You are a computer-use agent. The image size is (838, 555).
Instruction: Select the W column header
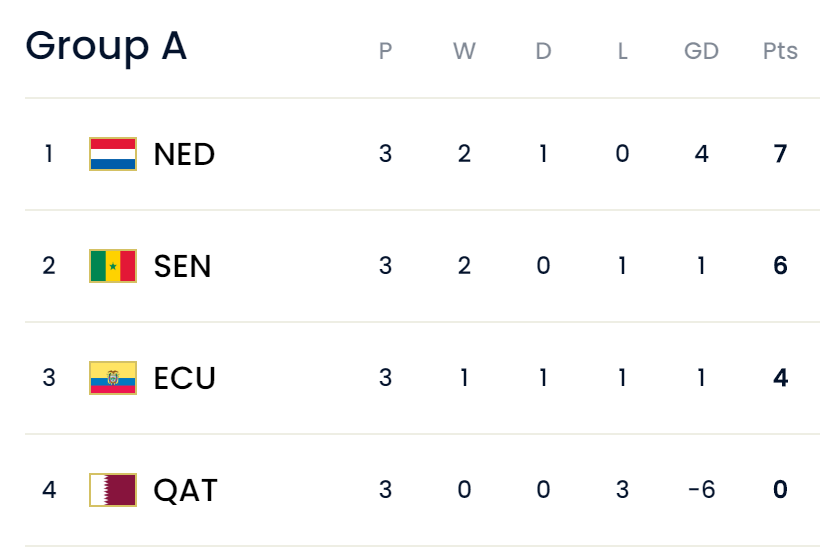464,51
